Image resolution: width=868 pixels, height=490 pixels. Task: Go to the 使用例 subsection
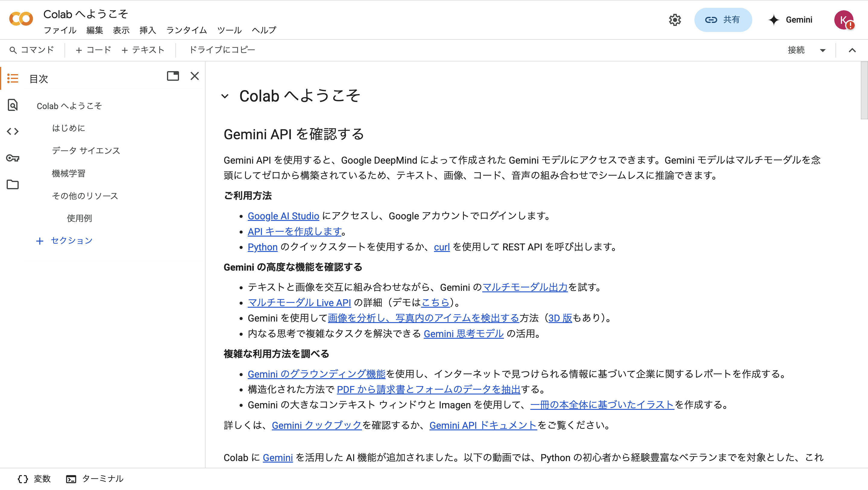coord(80,218)
